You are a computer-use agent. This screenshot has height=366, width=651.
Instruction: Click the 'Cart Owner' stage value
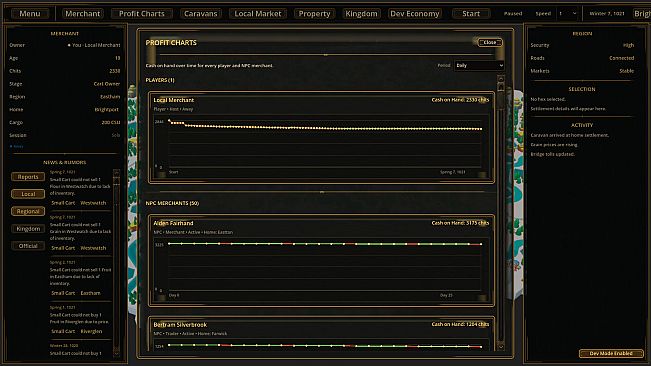pyautogui.click(x=107, y=84)
